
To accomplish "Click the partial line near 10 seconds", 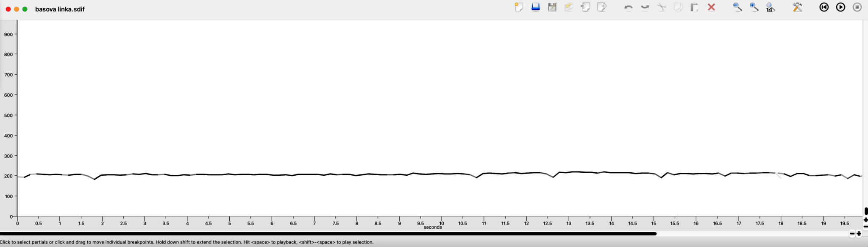I will (x=441, y=174).
